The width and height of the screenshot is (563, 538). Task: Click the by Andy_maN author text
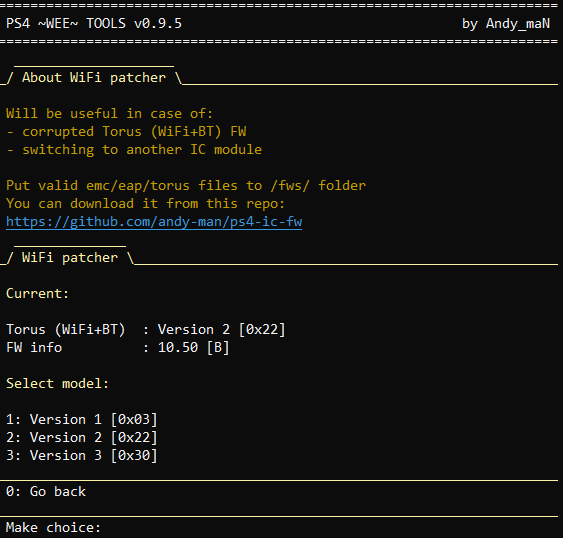506,23
